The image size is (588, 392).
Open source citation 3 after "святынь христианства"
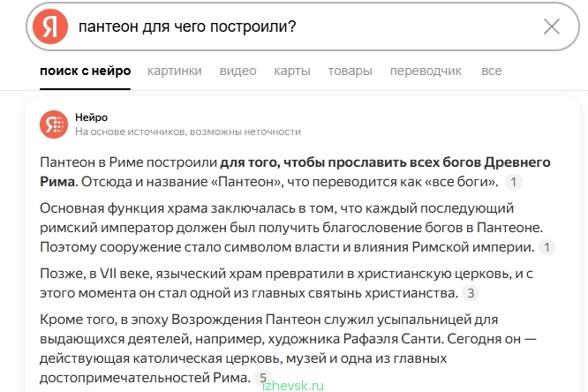[x=471, y=293]
